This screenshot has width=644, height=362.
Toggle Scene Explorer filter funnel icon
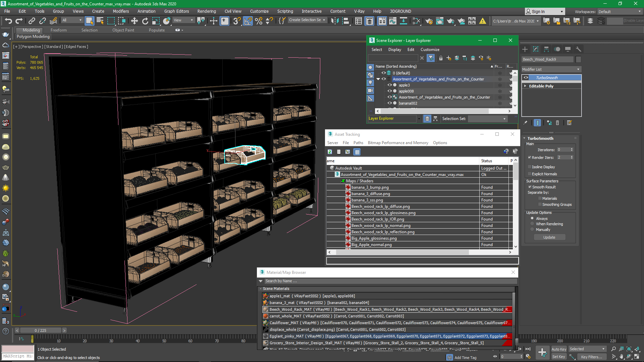(431, 58)
